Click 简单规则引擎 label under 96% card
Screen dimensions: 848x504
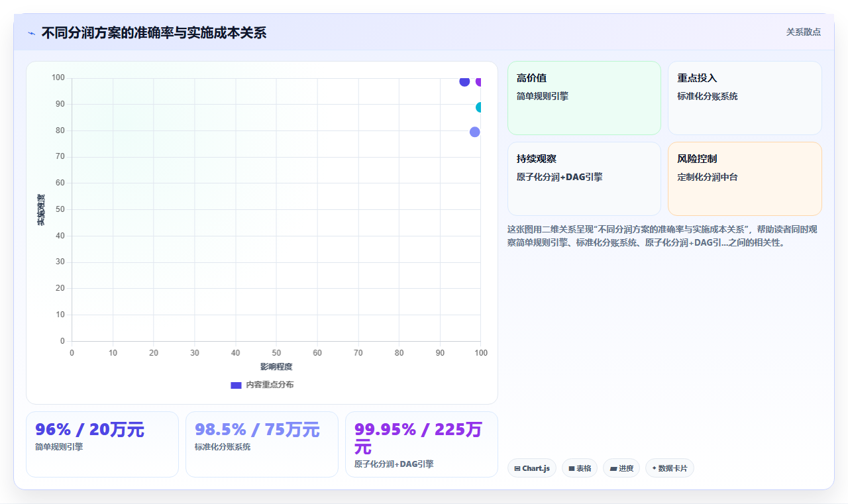(59, 447)
